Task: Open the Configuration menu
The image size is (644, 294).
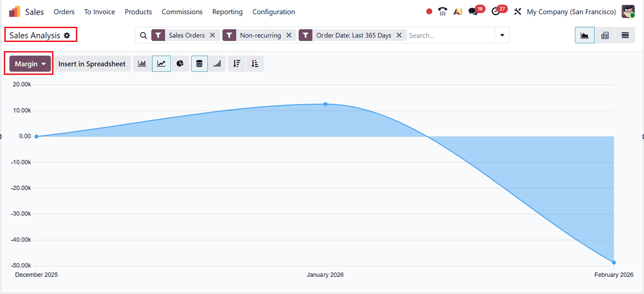Action: [x=273, y=11]
